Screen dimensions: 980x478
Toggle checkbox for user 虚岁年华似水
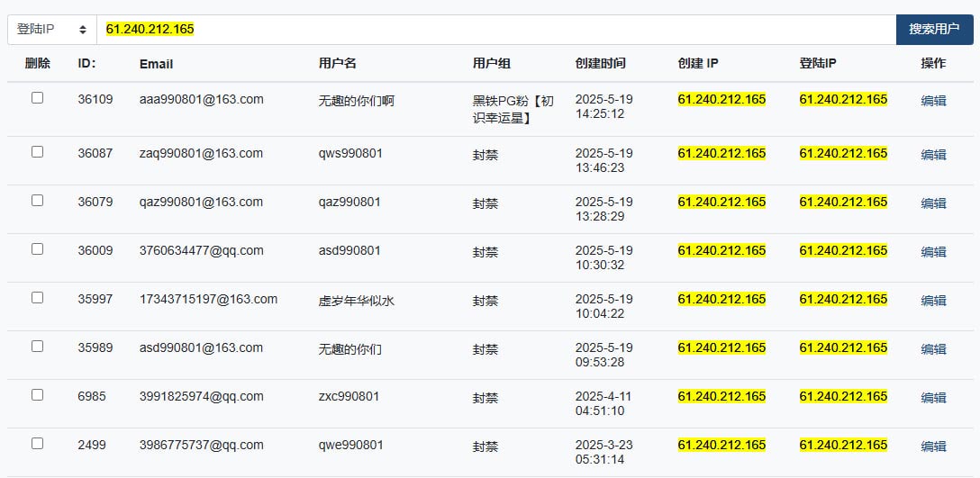pos(38,297)
